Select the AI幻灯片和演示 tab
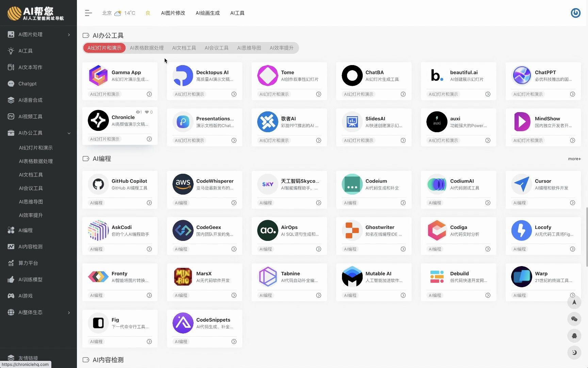Screen dimensions: 588x368 point(104,48)
